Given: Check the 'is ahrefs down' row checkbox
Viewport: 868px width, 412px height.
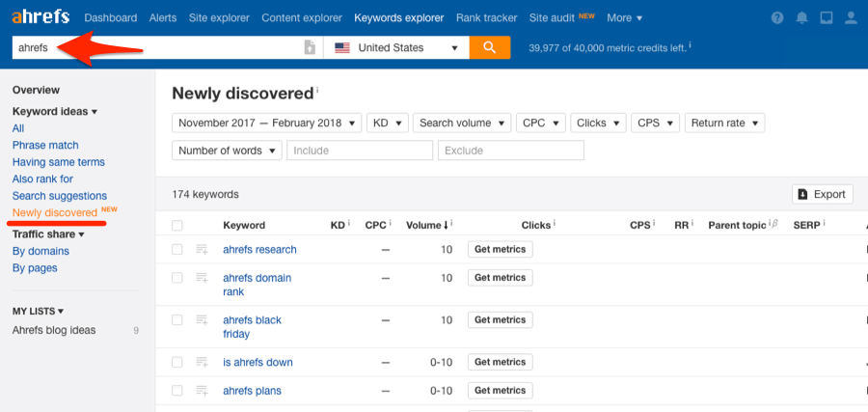Looking at the screenshot, I should pos(177,362).
